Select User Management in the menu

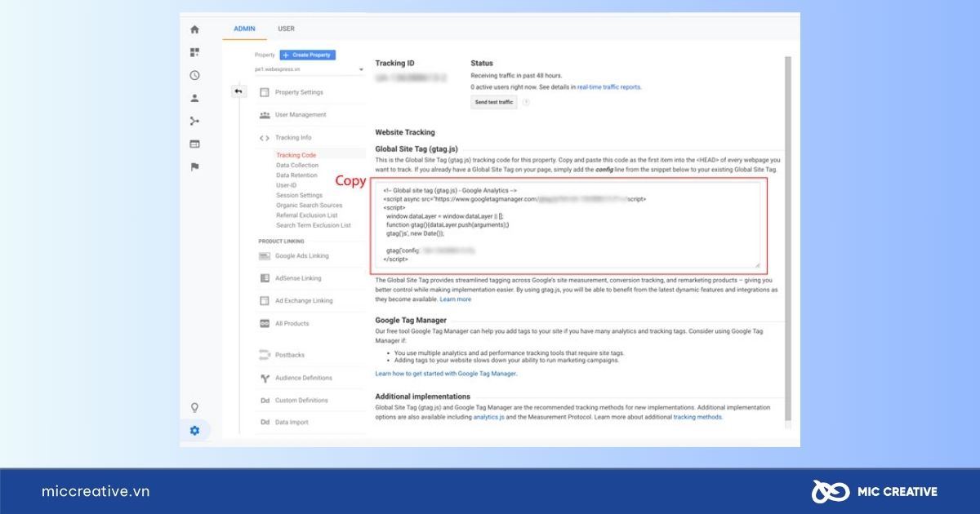point(301,115)
